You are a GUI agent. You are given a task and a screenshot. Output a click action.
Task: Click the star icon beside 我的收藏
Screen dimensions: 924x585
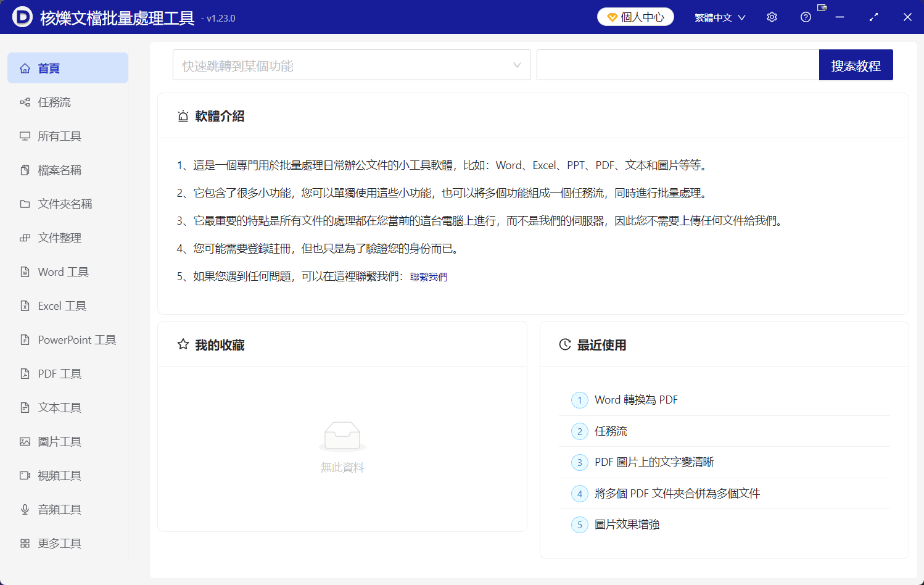(183, 344)
